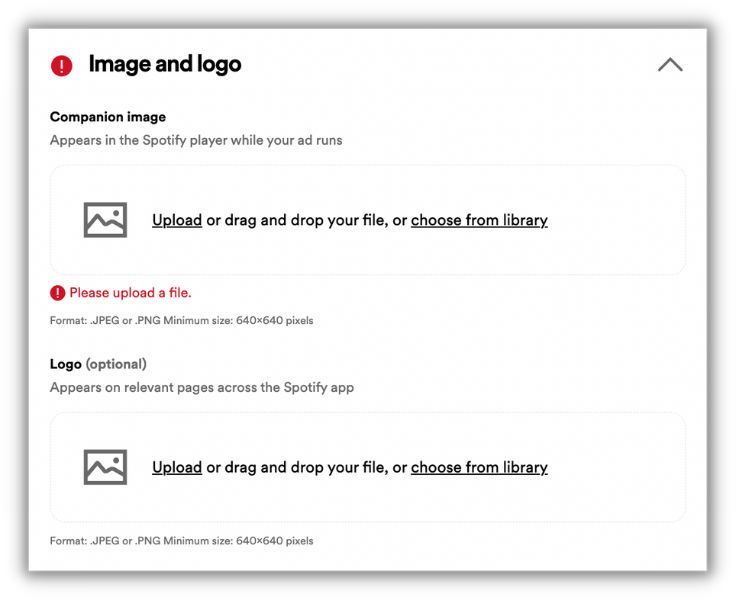Click Upload link for Companion image

[x=177, y=220]
